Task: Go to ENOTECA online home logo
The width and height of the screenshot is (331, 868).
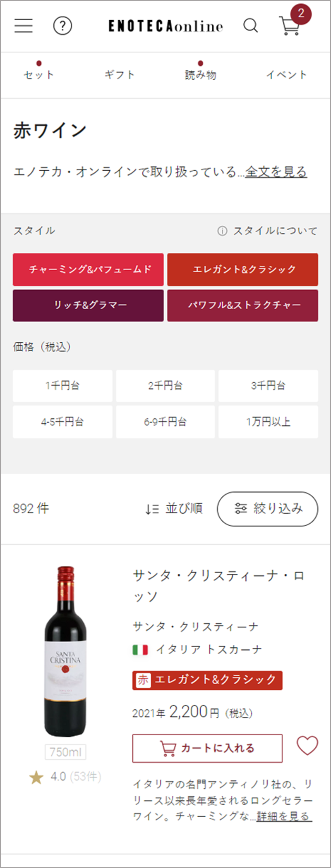Action: (x=165, y=26)
